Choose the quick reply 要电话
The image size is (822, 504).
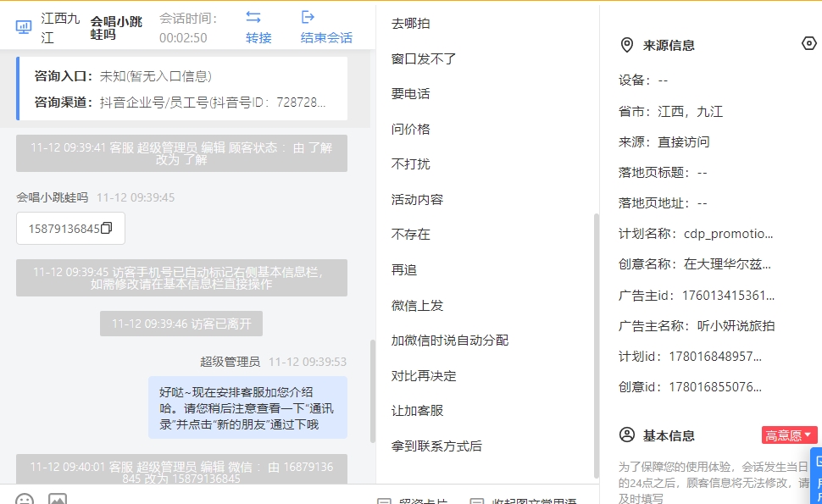coord(410,94)
